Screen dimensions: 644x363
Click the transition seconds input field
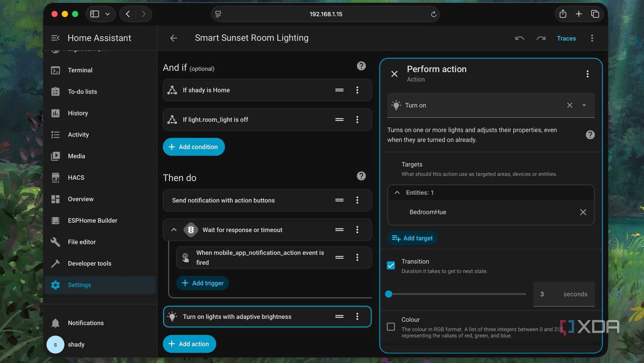[564, 294]
